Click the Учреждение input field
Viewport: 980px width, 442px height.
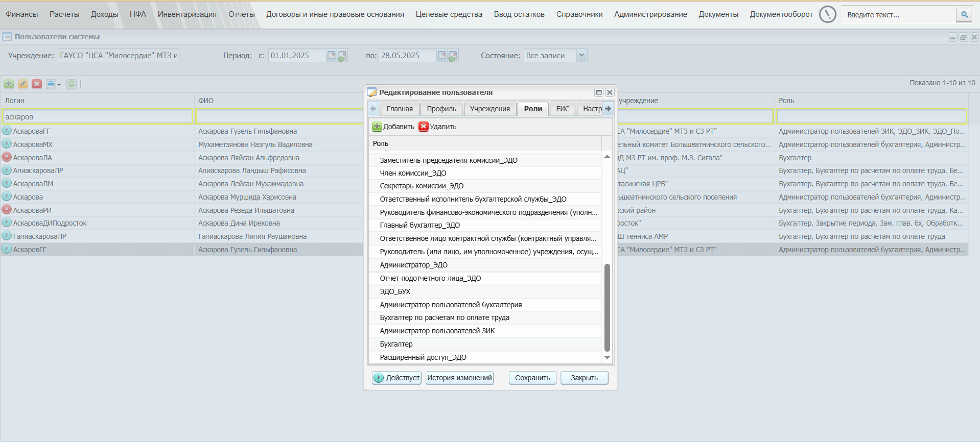pyautogui.click(x=118, y=56)
